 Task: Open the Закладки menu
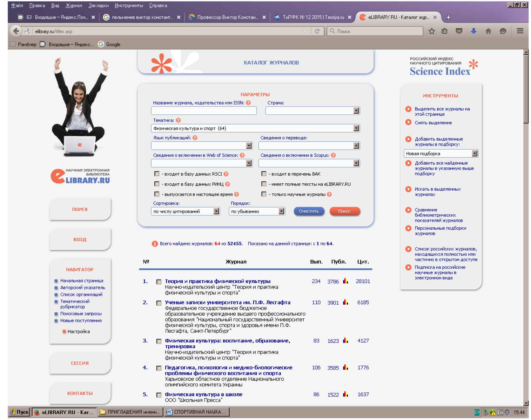click(x=98, y=5)
